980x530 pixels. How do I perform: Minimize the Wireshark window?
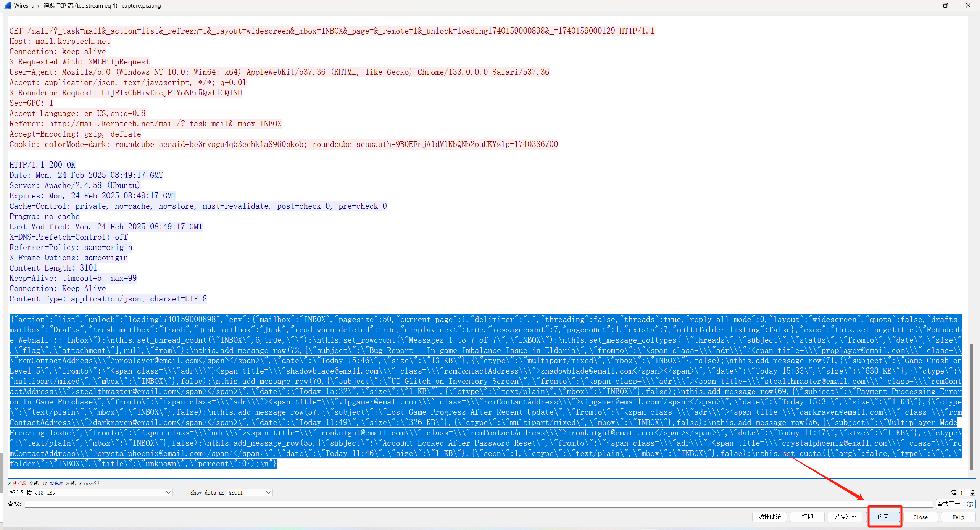924,5
